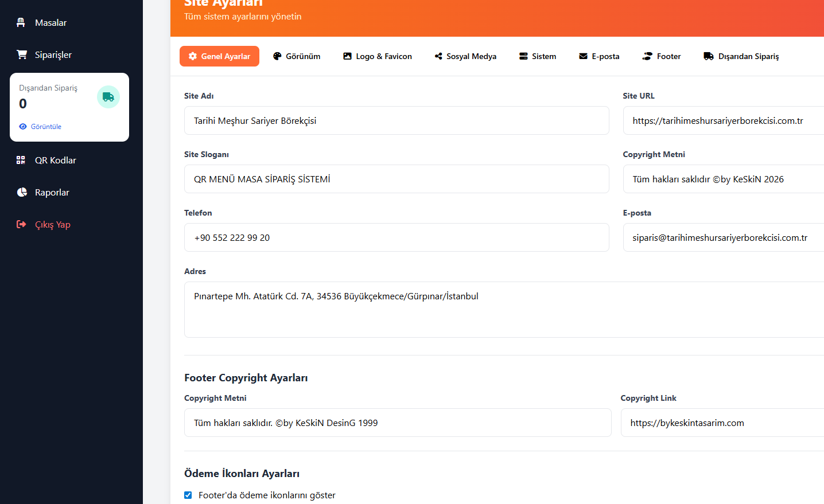Edit the Copyright Link field
Screen dimensions: 824x504
(x=722, y=423)
